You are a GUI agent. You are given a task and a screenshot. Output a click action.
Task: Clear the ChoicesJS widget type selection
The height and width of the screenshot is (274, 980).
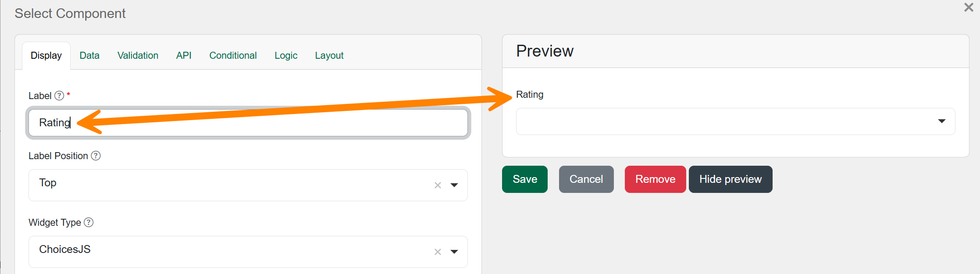click(x=438, y=252)
